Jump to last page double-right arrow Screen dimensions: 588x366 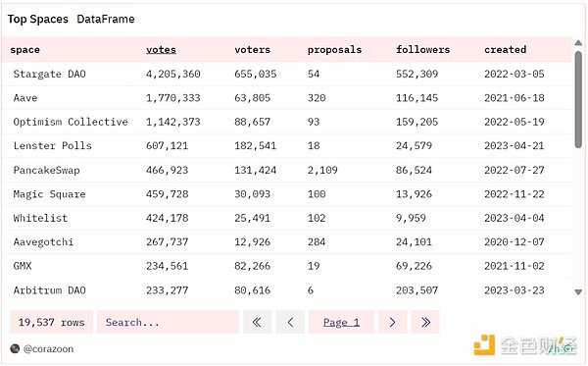(x=425, y=322)
